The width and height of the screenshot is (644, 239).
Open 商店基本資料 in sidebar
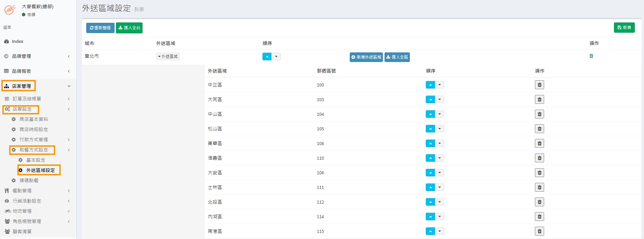[x=33, y=119]
